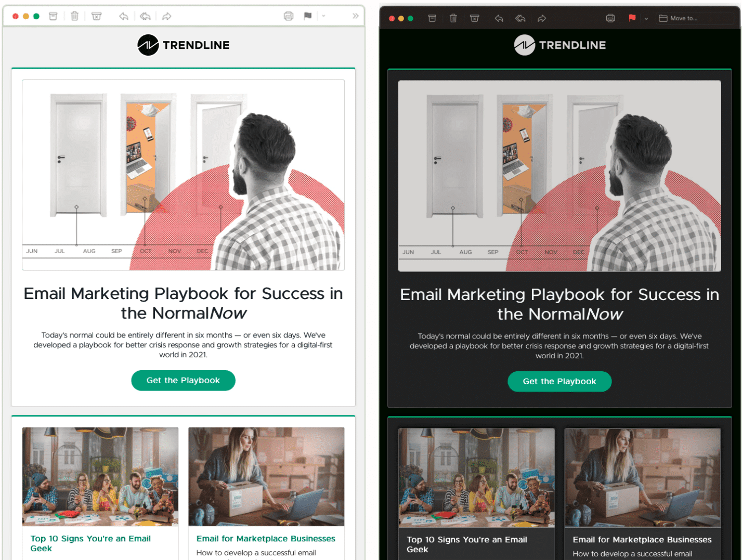Click the "Today's normal" paragraph in the light email
The height and width of the screenshot is (560, 742).
pos(183,345)
